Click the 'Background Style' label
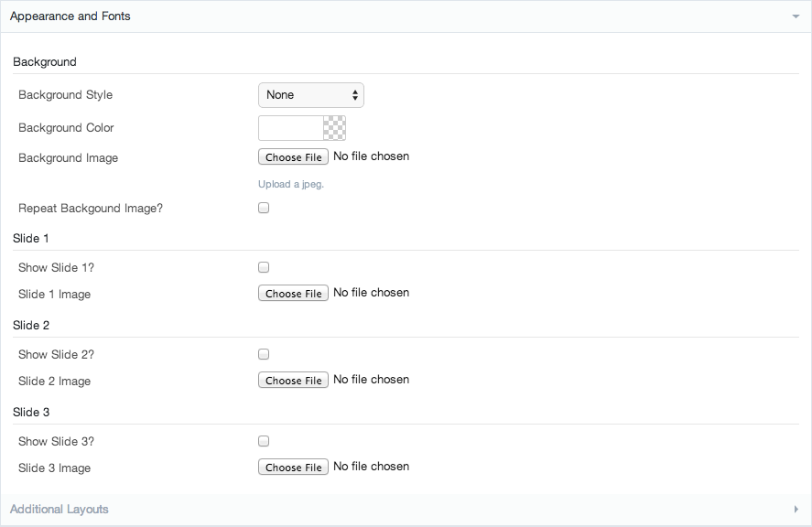This screenshot has height=527, width=812. [x=65, y=95]
